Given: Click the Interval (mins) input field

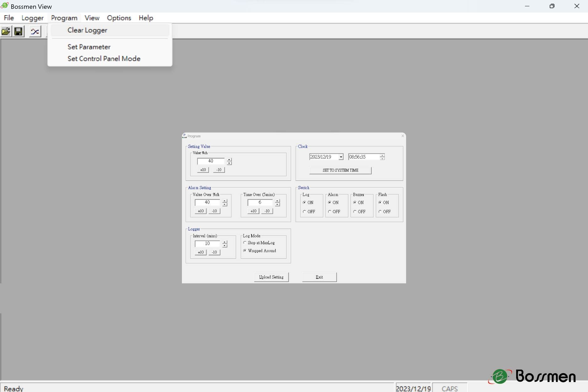Looking at the screenshot, I should [207, 244].
